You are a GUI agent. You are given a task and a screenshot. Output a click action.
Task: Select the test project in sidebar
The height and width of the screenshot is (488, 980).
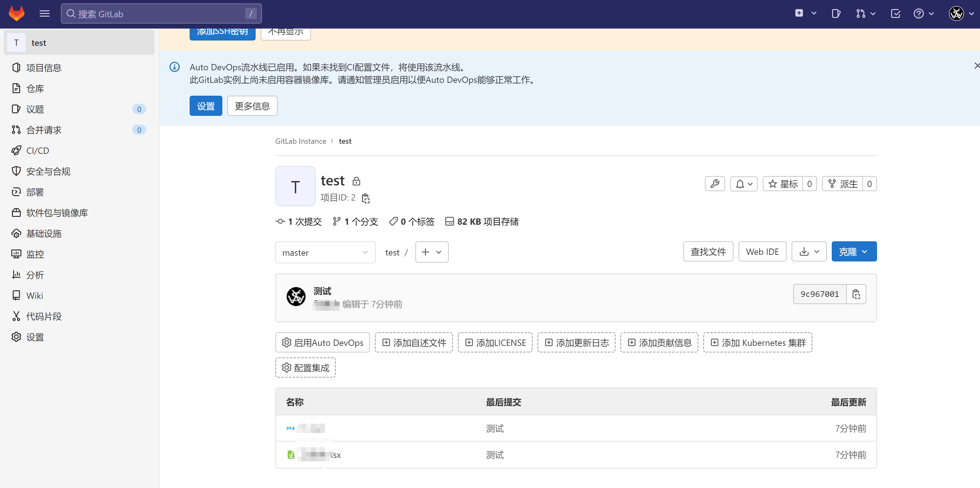click(x=79, y=43)
